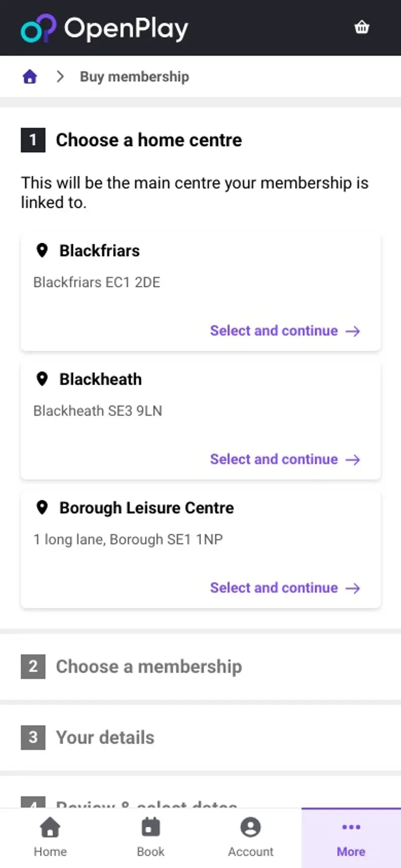This screenshot has height=868, width=401.
Task: Open the Home tab in bottom navigation
Action: coord(50,838)
